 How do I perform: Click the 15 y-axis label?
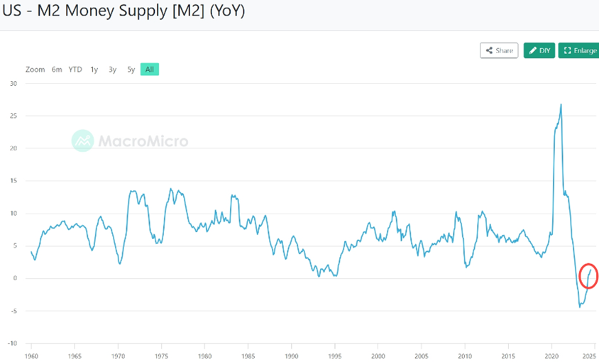coord(13,181)
